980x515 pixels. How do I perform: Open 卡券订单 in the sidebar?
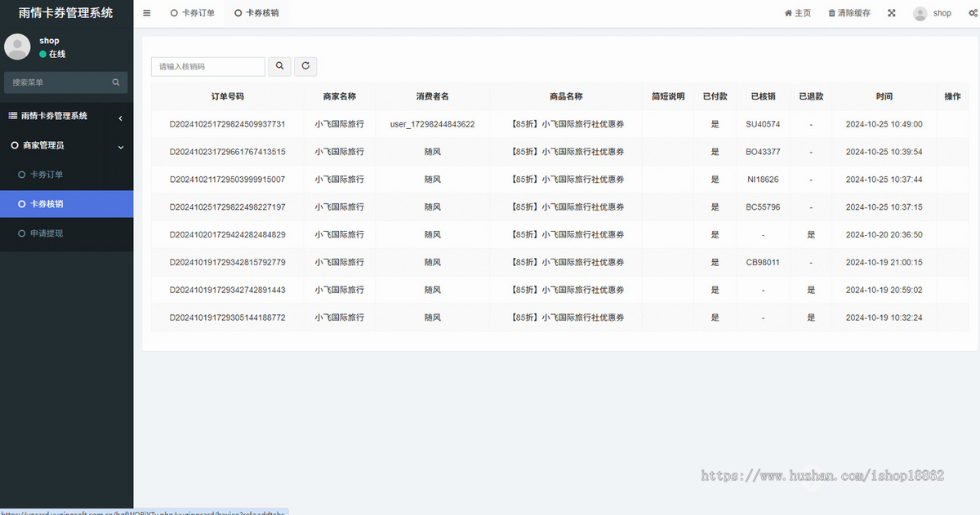click(x=47, y=175)
